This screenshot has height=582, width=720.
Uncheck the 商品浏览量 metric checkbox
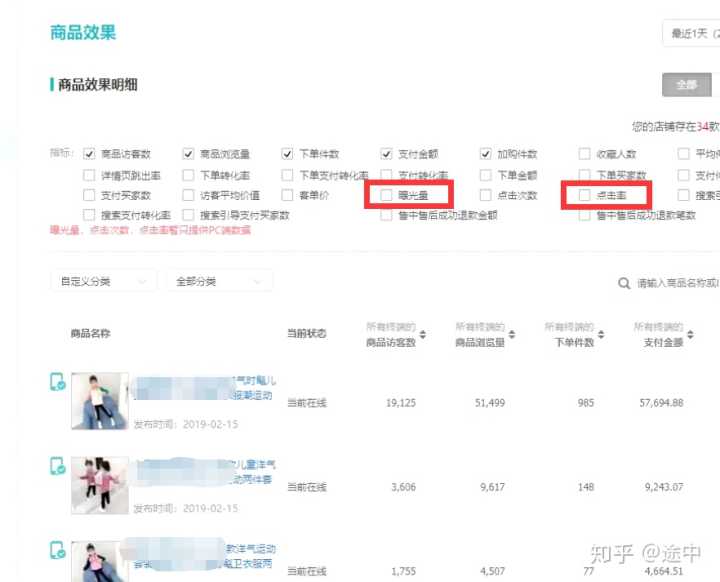[x=188, y=154]
